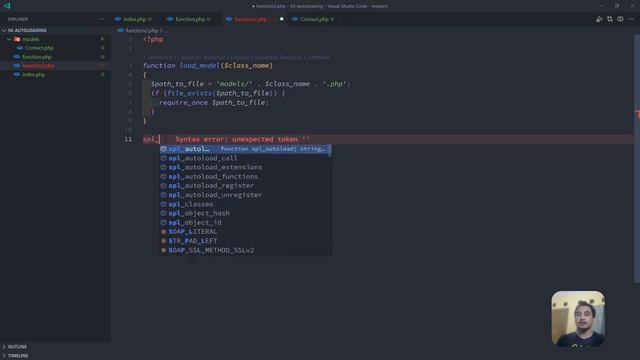The width and height of the screenshot is (640, 360).
Task: Choose spl_autoload_functions from suggestions
Action: [x=245, y=176]
